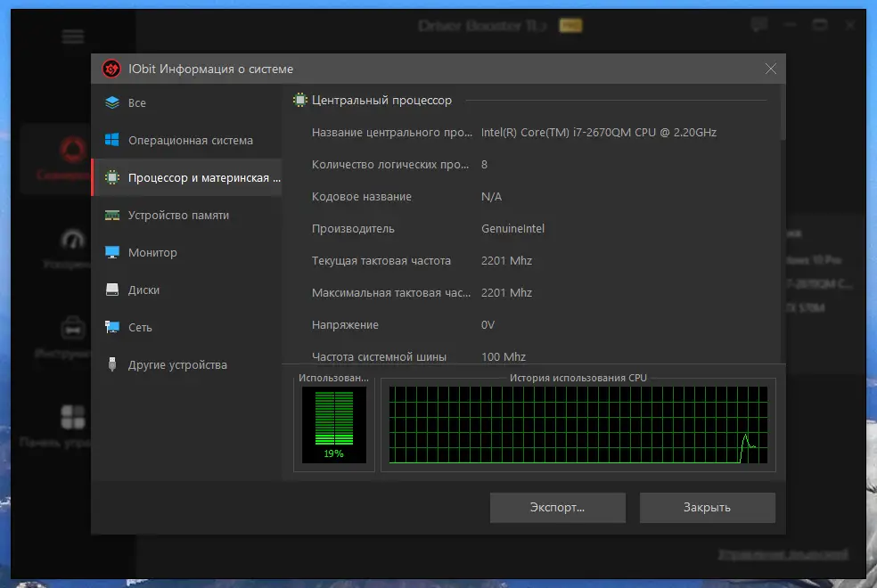Open 'Операционная система' section
This screenshot has height=588, width=877.
pos(186,140)
